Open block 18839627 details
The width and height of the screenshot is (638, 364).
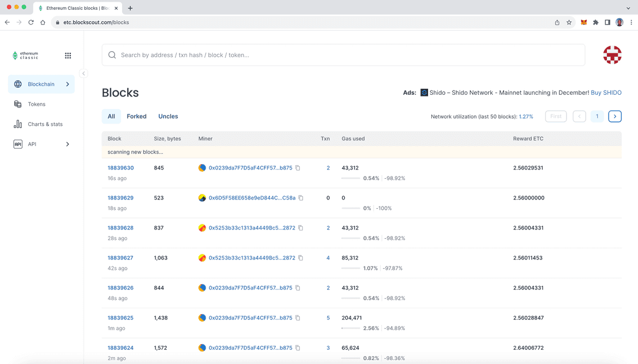(x=121, y=258)
